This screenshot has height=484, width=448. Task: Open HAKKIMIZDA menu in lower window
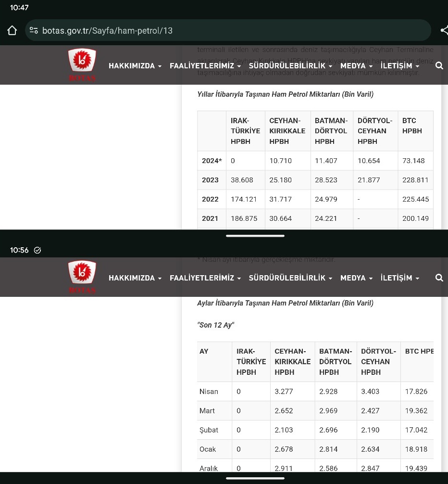coord(135,278)
